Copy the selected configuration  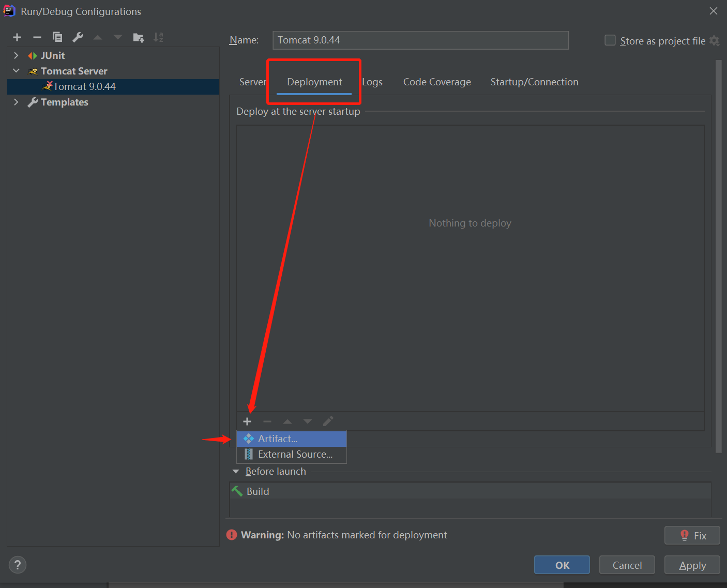[57, 37]
